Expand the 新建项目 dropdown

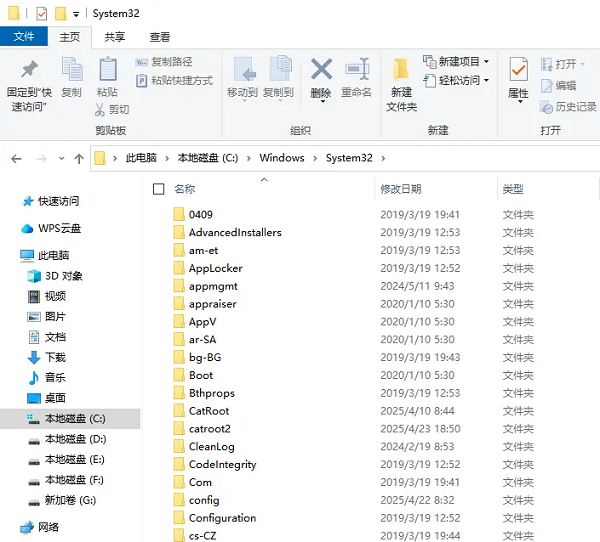(486, 62)
